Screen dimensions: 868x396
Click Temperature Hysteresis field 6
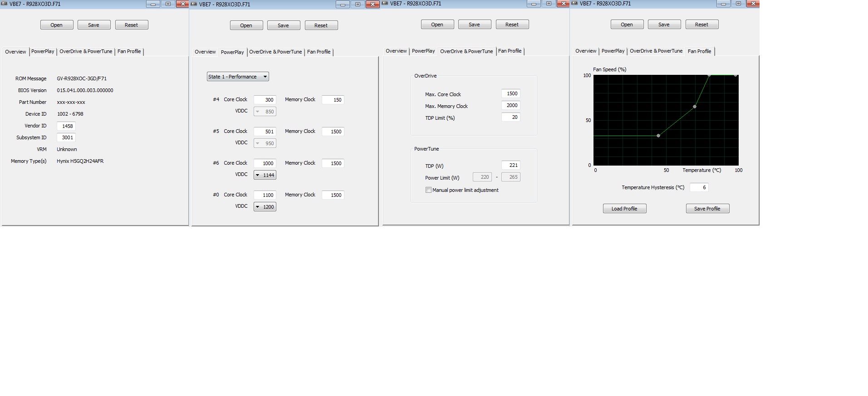click(x=699, y=187)
